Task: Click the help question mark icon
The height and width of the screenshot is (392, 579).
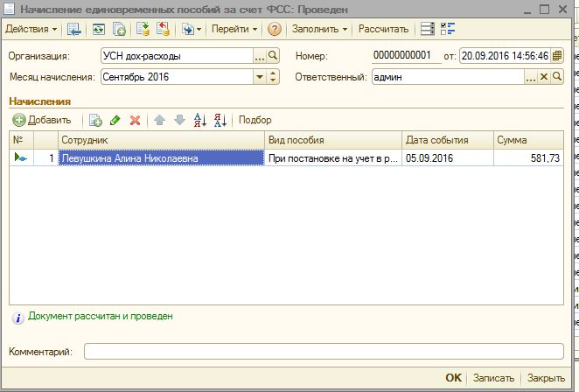Action: (275, 29)
